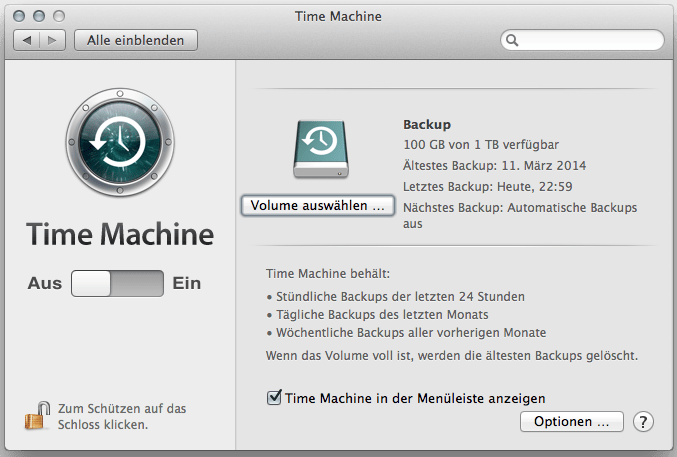
Task: Click into the search input field
Action: [582, 40]
